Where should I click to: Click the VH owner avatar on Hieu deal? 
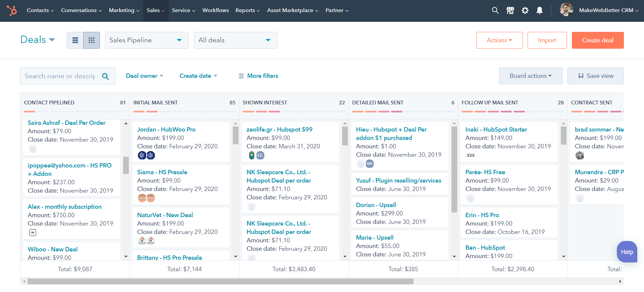(369, 164)
